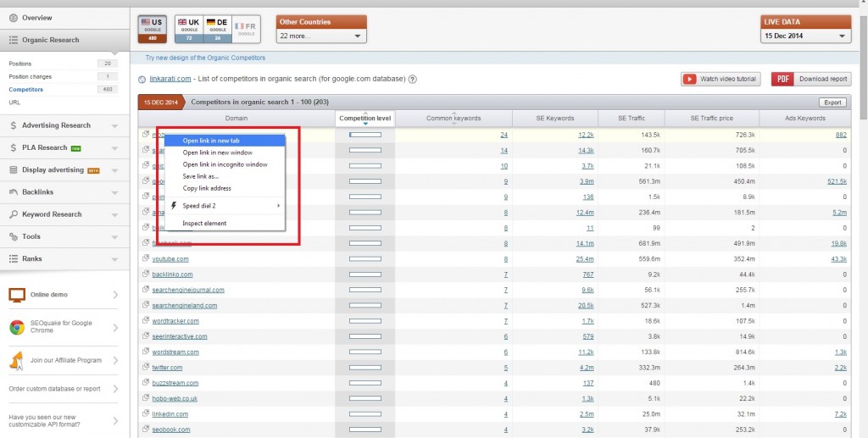868x438 pixels.
Task: Choose Save link as...
Action: (225, 176)
